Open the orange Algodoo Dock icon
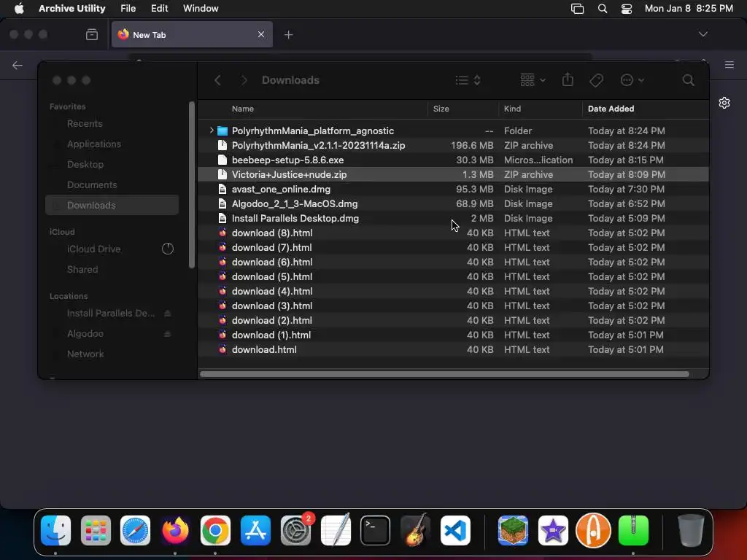Screen dimensions: 747x560 point(593,530)
